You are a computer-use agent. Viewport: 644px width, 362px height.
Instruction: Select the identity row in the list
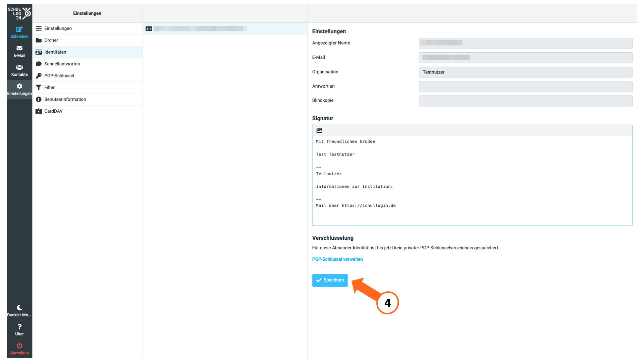click(x=225, y=28)
